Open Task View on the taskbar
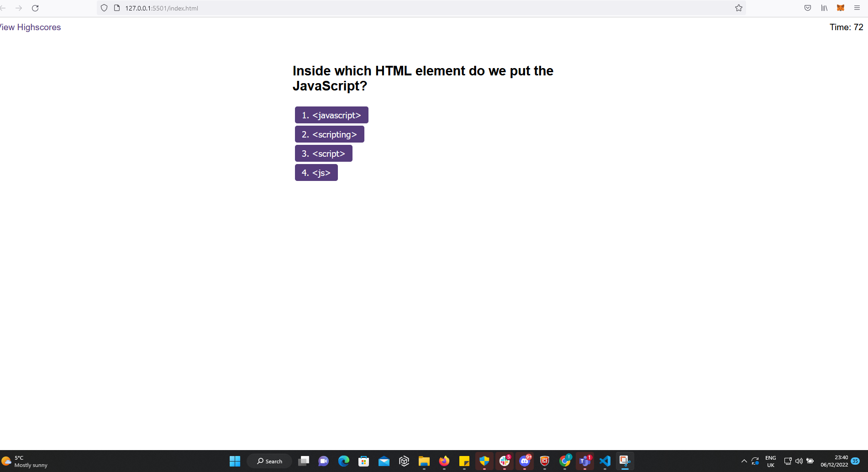The image size is (868, 472). pyautogui.click(x=304, y=461)
